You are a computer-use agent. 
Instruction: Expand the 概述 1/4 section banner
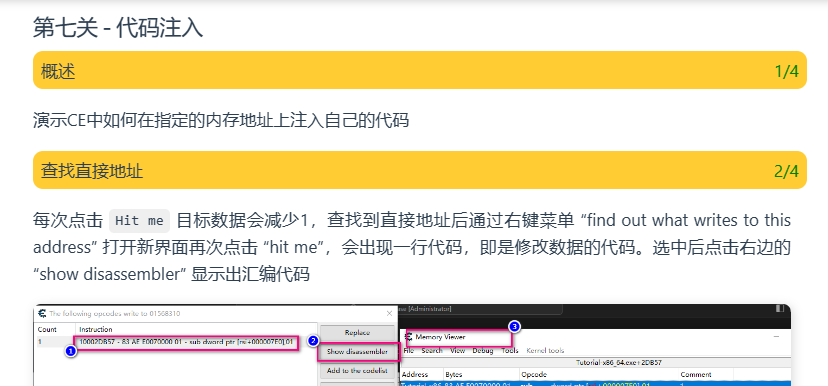click(420, 70)
